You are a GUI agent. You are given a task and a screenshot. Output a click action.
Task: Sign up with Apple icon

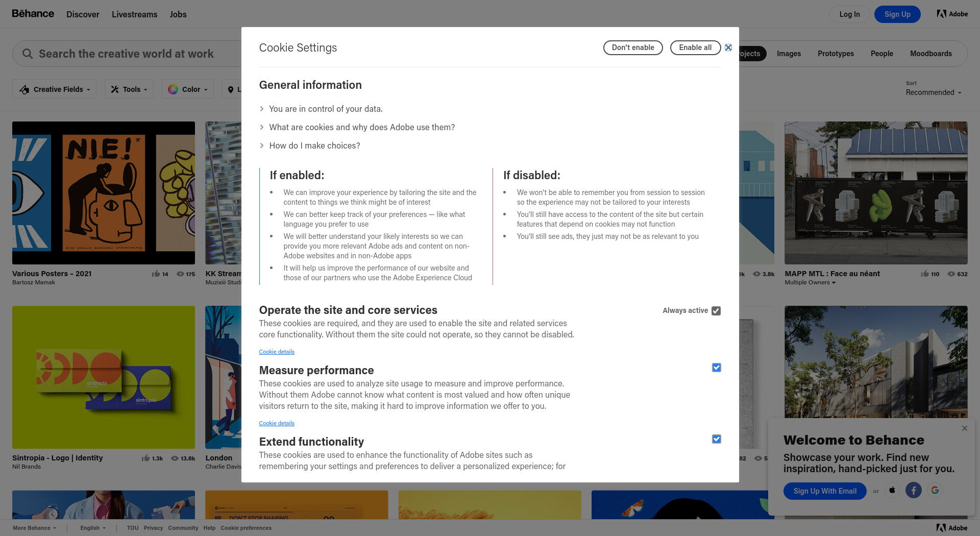tap(892, 490)
